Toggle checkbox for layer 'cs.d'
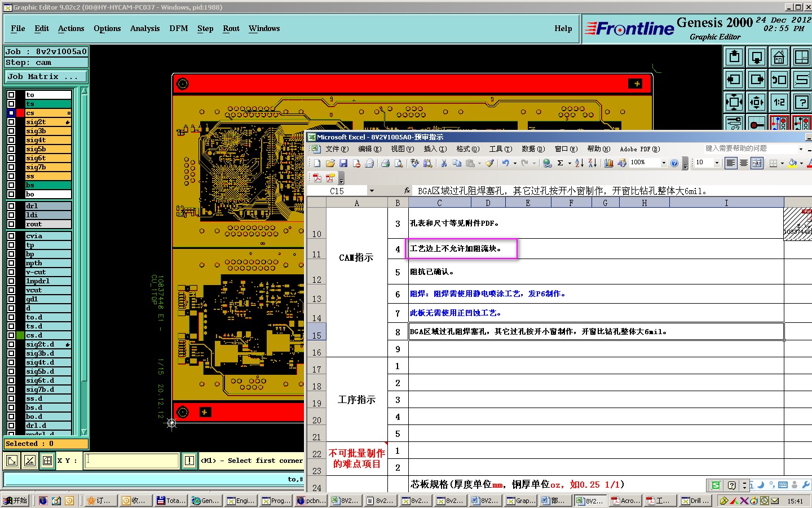This screenshot has width=812, height=508. coord(11,335)
